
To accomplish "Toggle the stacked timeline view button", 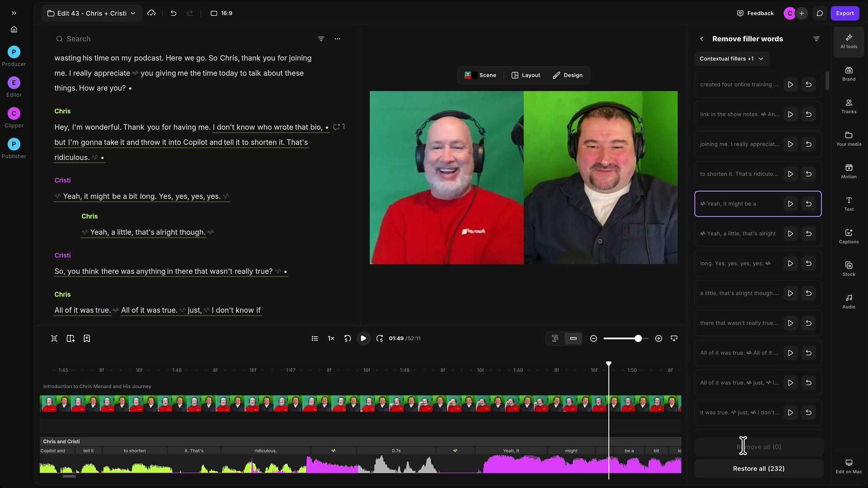I will (555, 338).
